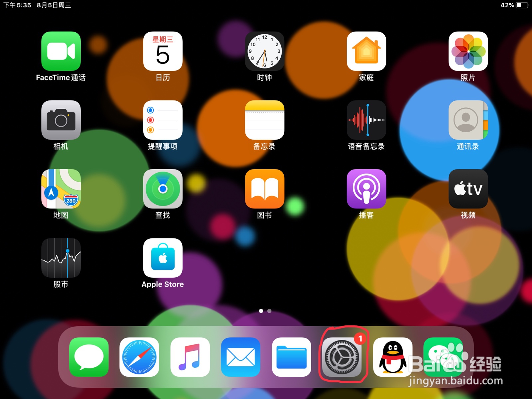Open the Calendar app showing 5
Viewport: 532px width, 399px height.
pos(163,51)
